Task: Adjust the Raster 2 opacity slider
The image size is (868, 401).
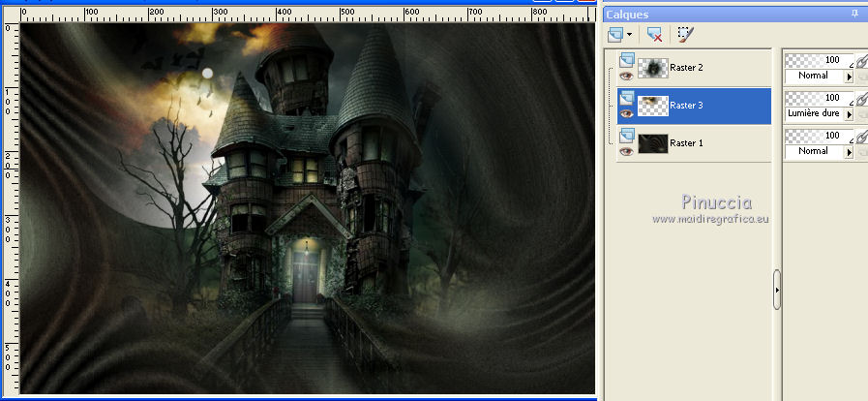Action: [x=820, y=60]
